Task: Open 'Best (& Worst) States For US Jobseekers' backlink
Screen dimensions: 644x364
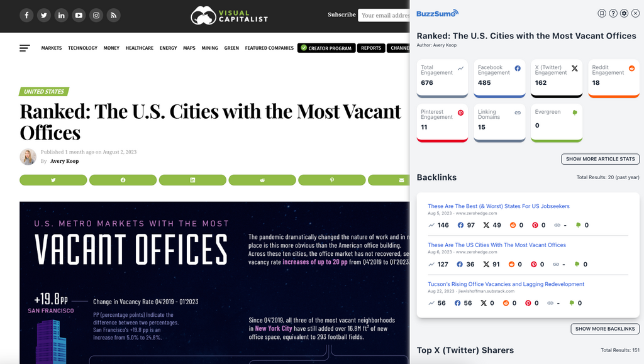Action: (x=499, y=206)
